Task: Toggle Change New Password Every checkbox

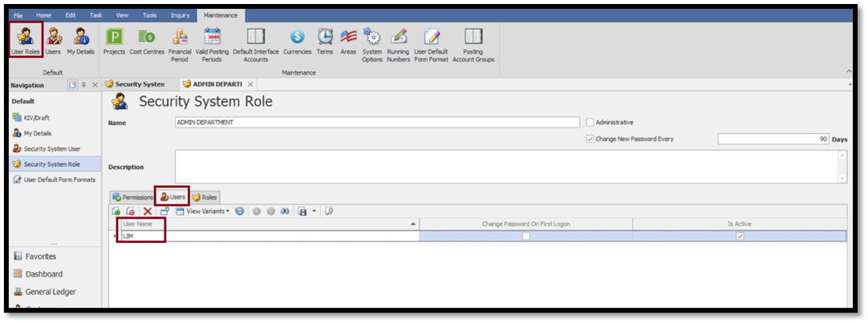Action: (x=590, y=139)
